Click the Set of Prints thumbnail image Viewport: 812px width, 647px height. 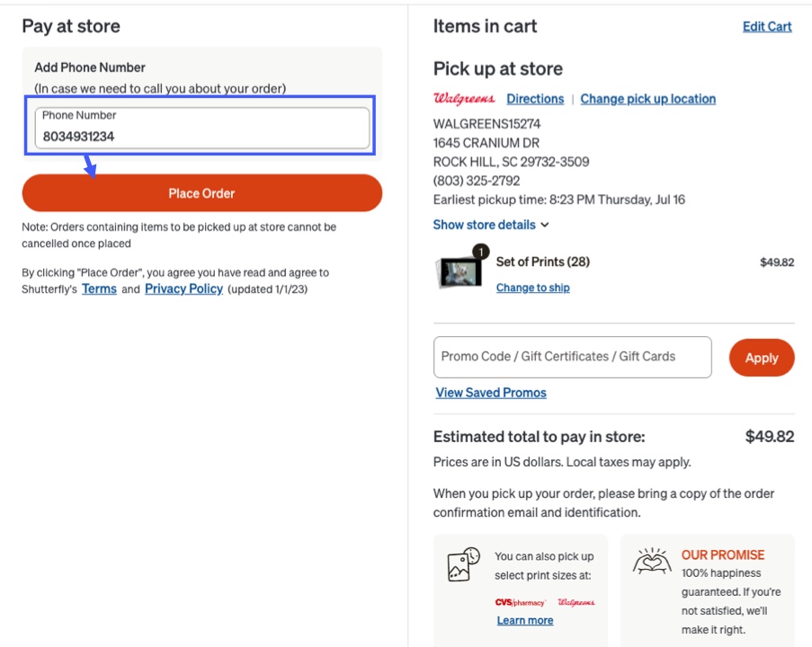[x=459, y=273]
